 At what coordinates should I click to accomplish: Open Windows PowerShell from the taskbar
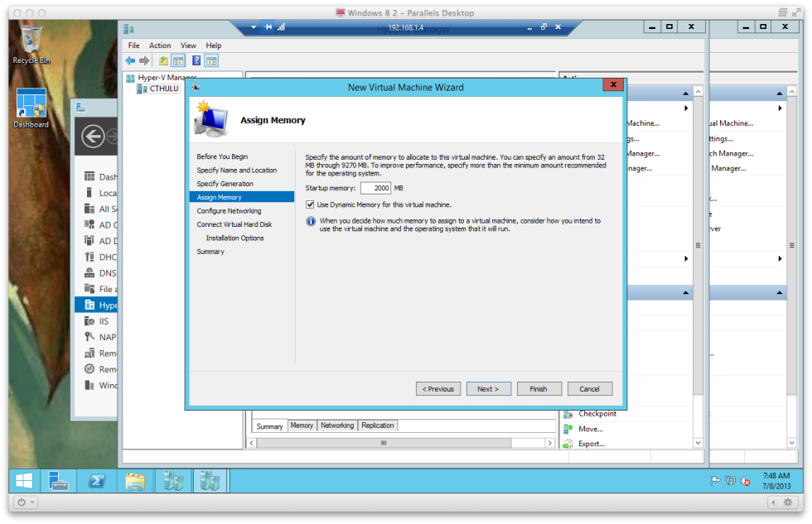pos(98,480)
